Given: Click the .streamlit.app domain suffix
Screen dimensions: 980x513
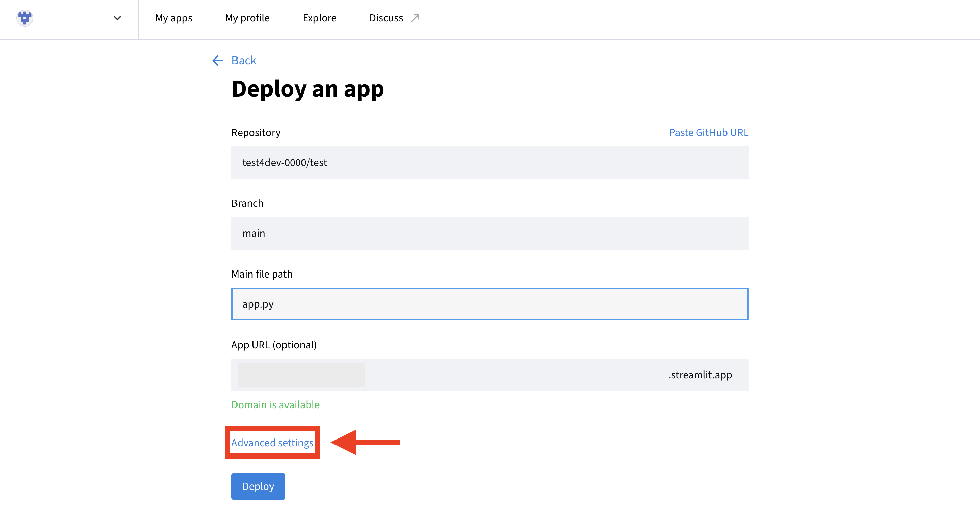Looking at the screenshot, I should pos(700,375).
